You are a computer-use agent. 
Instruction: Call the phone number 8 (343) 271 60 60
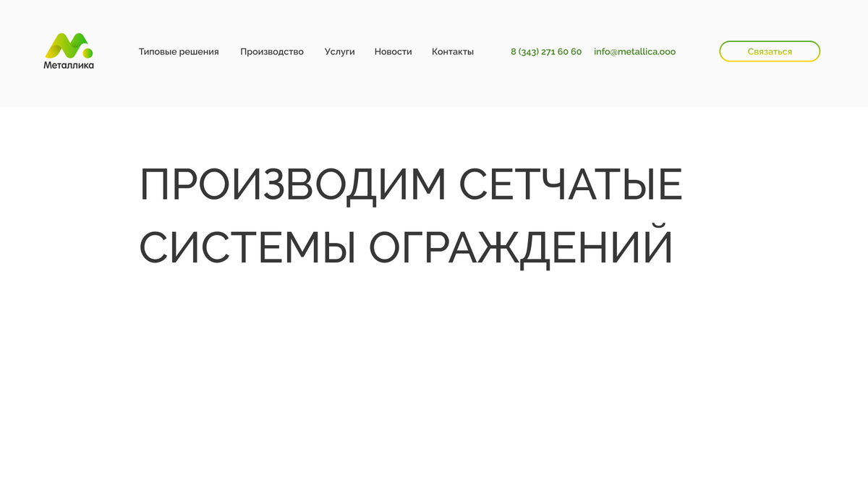click(x=546, y=52)
